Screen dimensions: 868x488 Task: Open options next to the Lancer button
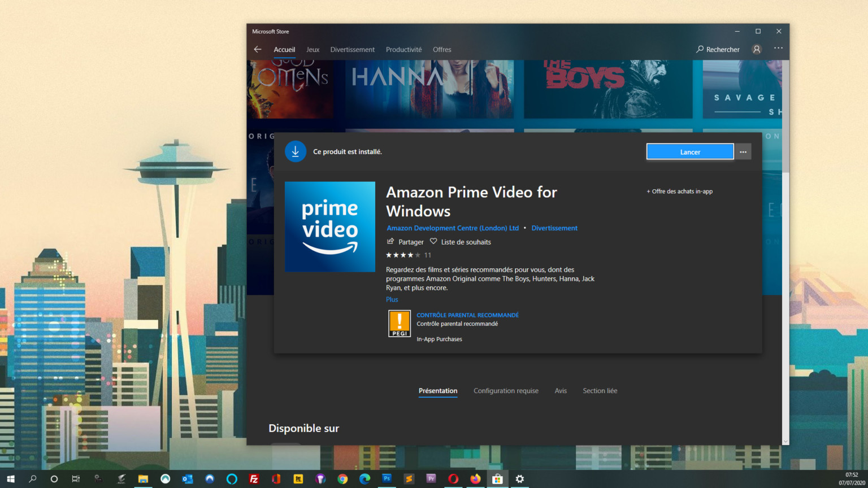[x=743, y=151]
